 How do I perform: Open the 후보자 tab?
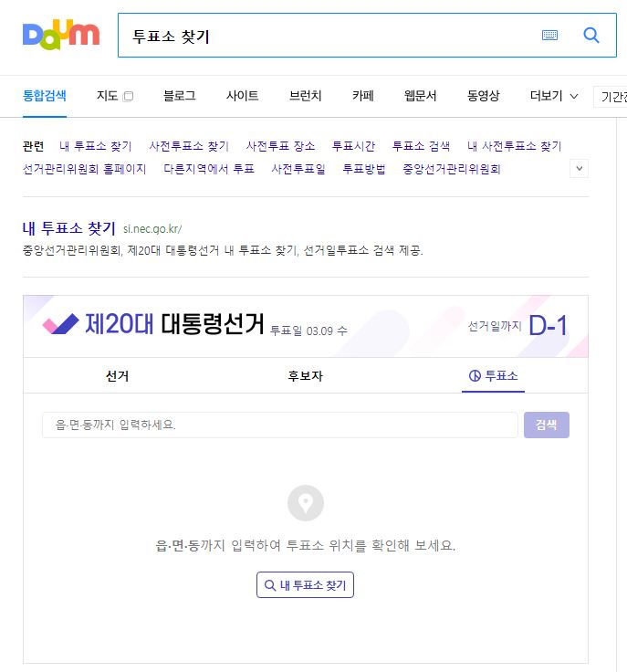tap(306, 376)
